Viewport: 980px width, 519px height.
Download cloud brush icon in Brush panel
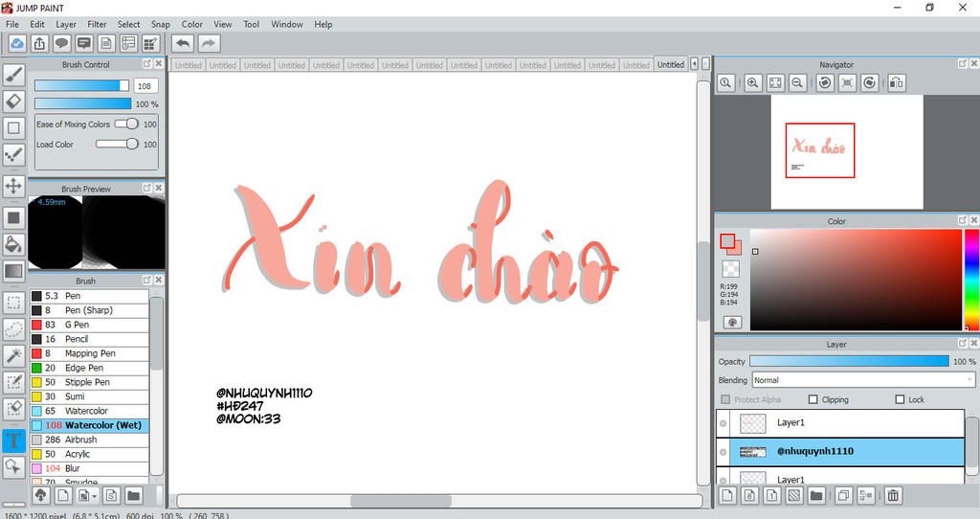click(40, 496)
